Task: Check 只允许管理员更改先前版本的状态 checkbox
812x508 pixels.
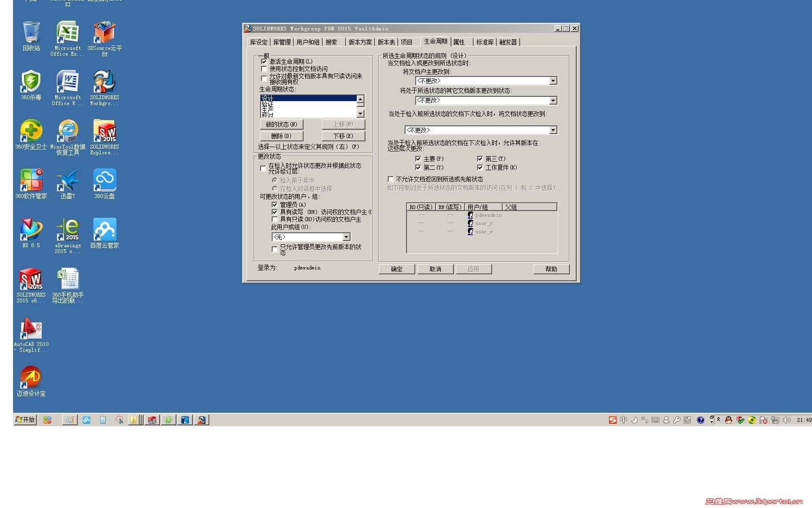Action: (275, 249)
